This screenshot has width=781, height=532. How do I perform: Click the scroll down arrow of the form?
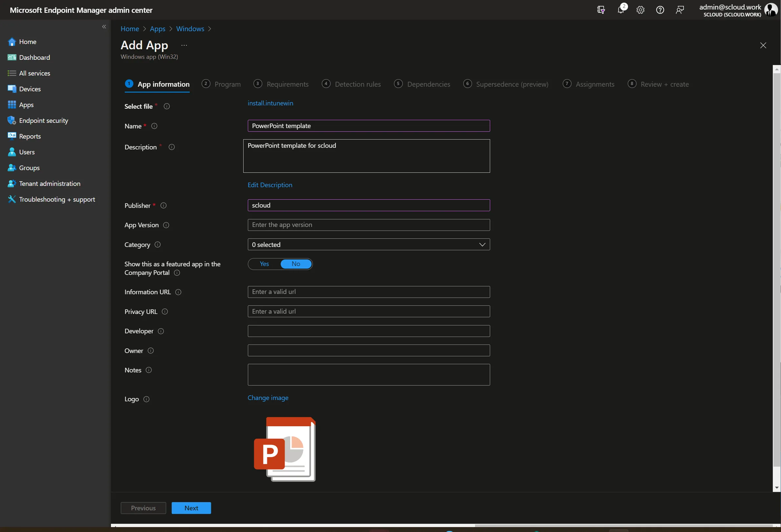point(777,488)
